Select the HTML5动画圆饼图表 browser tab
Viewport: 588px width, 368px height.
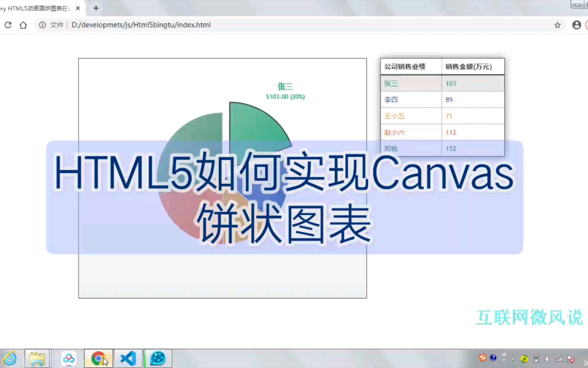37,8
